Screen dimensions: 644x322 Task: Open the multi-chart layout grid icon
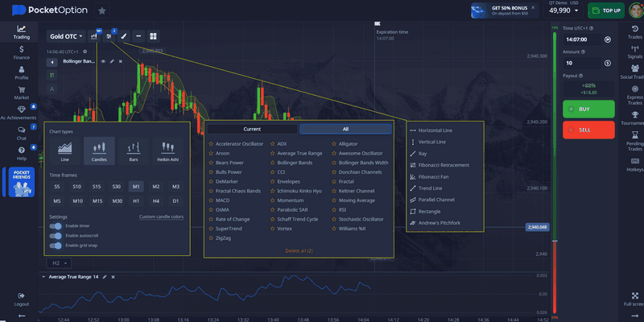[153, 36]
